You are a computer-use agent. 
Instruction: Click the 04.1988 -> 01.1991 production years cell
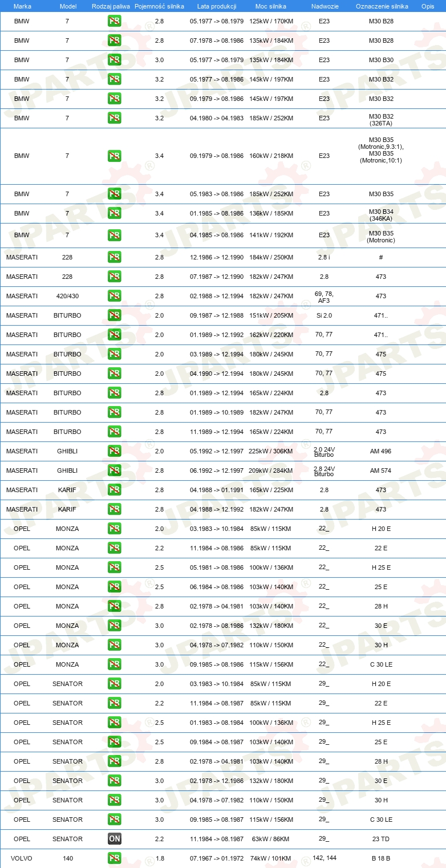click(x=217, y=490)
